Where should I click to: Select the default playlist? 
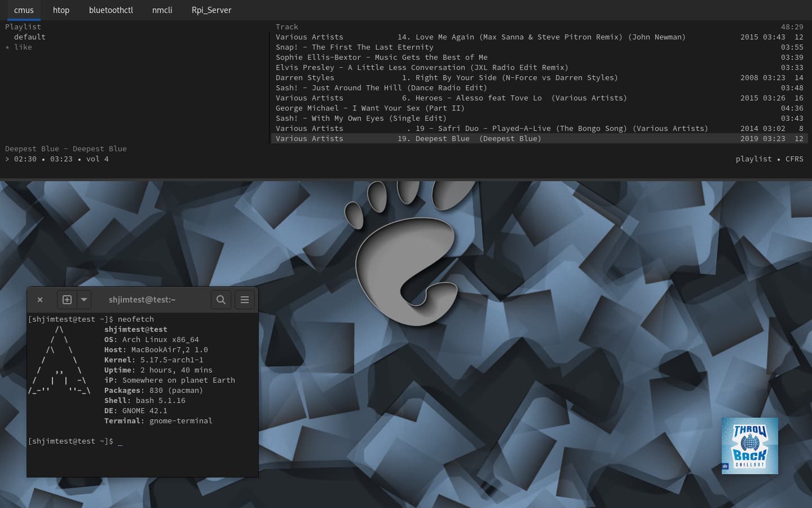[x=30, y=37]
